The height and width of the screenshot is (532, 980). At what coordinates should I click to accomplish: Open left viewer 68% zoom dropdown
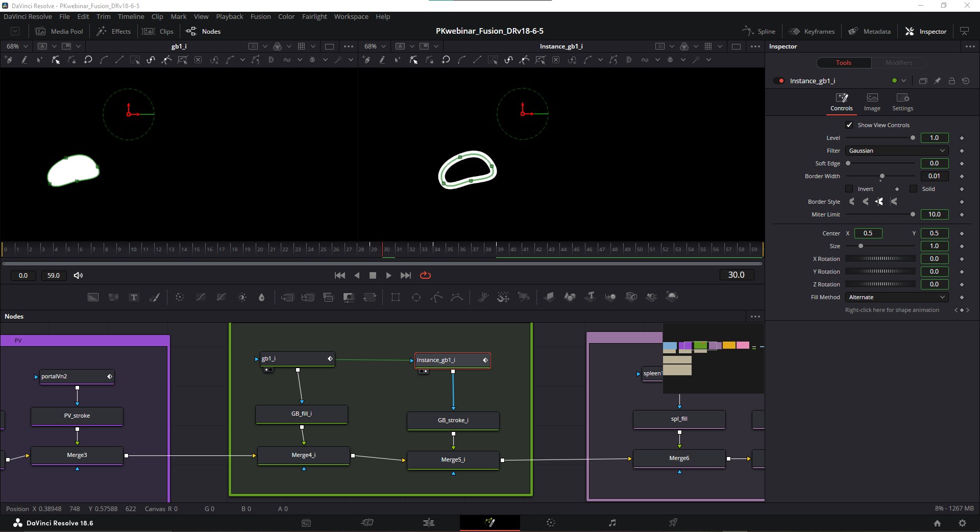click(x=17, y=46)
